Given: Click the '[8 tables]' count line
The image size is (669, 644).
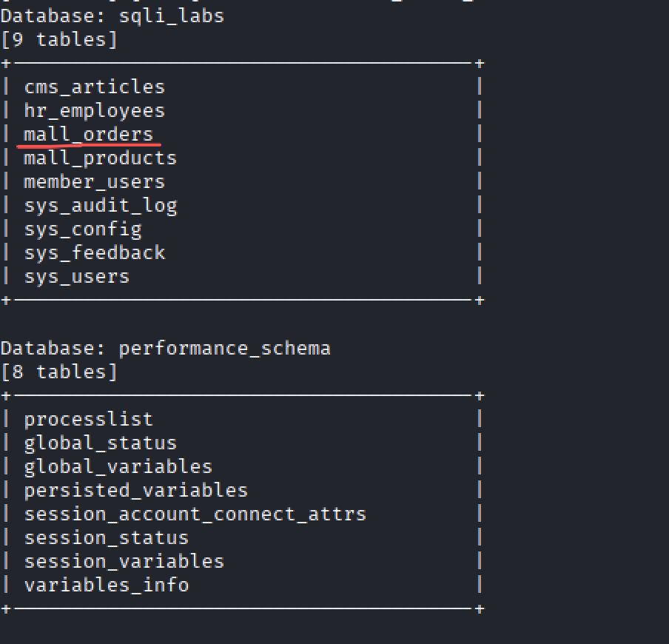Looking at the screenshot, I should pos(58,372).
